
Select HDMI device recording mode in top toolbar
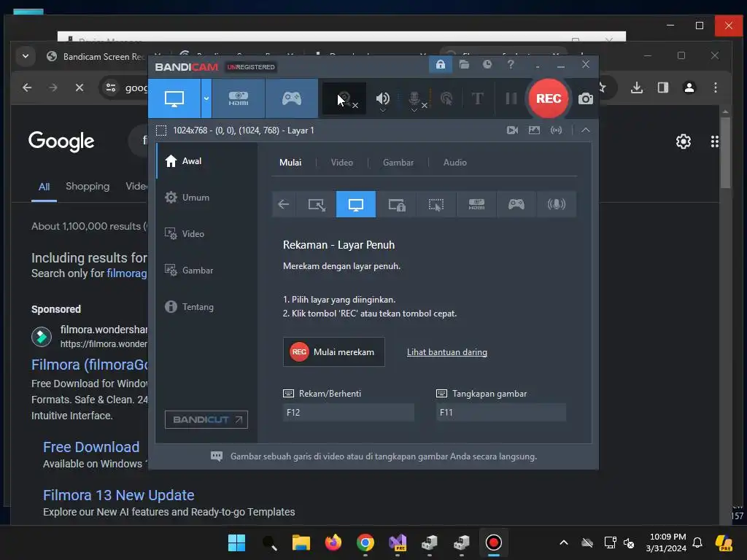click(x=239, y=98)
